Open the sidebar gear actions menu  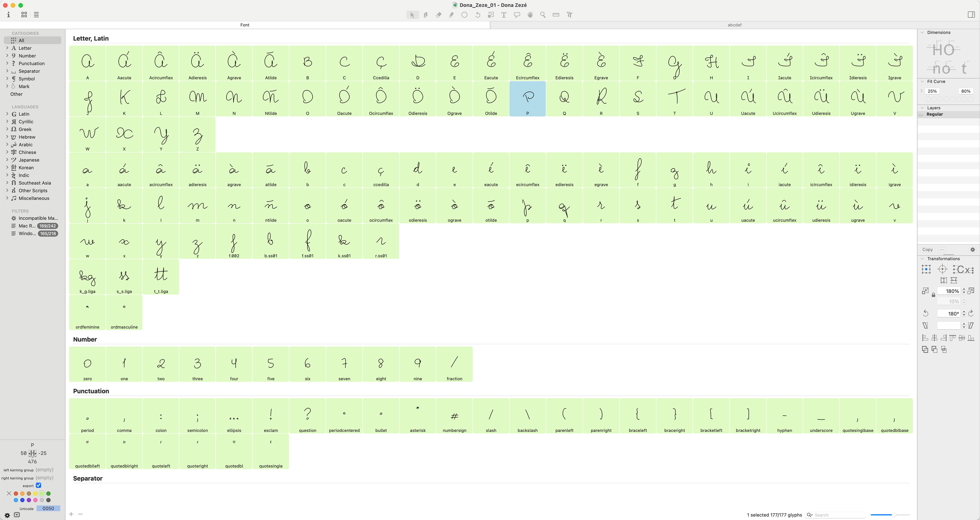[x=7, y=515]
